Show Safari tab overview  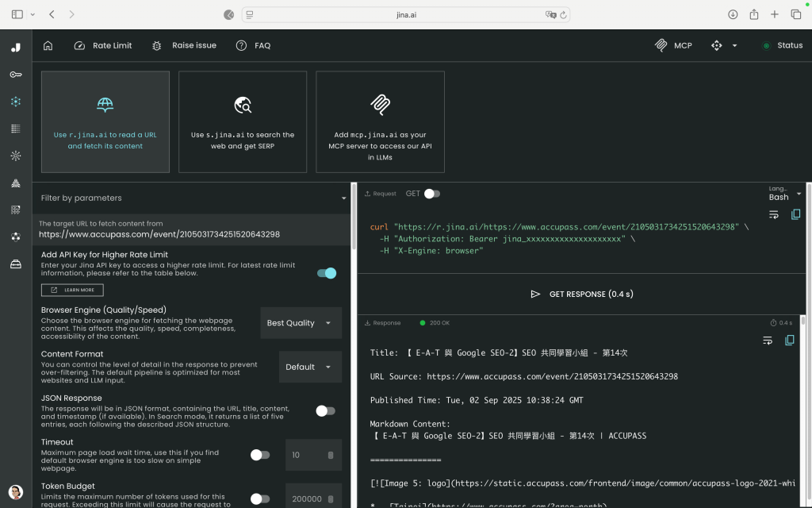tap(796, 14)
